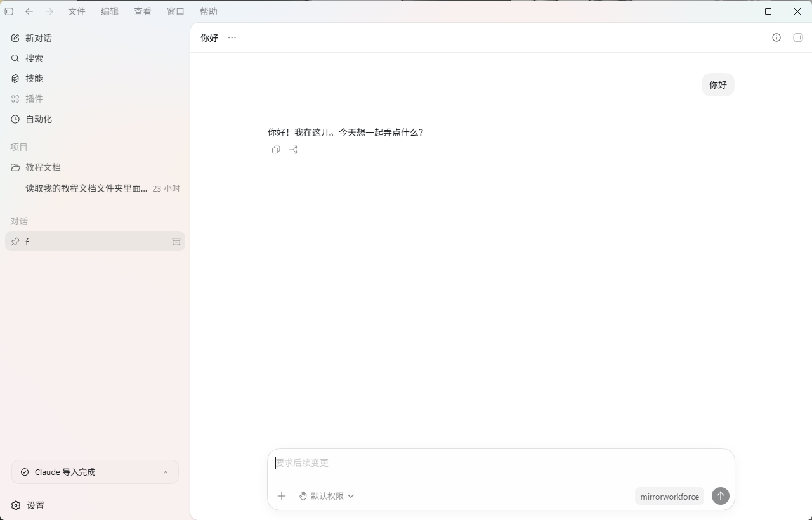Click the 新对话 pencil icon
The width and height of the screenshot is (812, 520).
[15, 38]
